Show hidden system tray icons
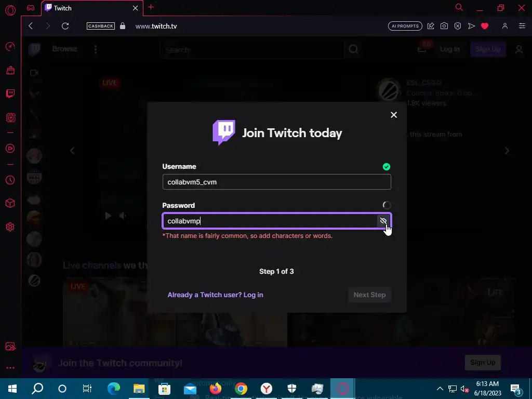The image size is (532, 399). pyautogui.click(x=440, y=389)
